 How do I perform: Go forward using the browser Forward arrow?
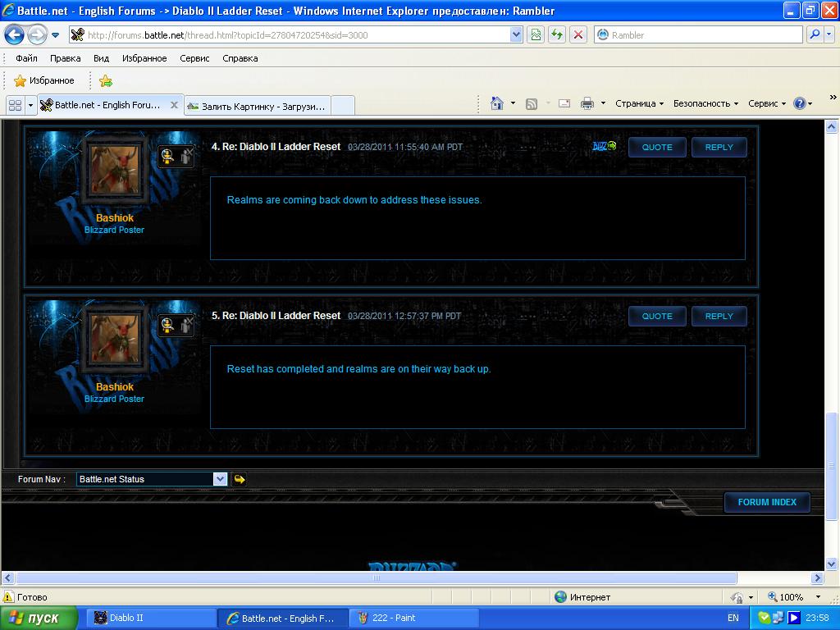click(37, 35)
